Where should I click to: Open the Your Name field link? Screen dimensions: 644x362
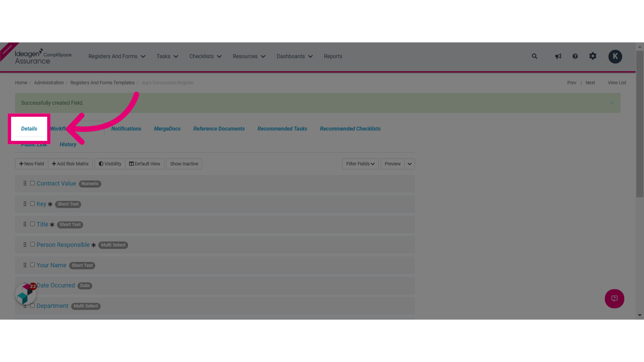pyautogui.click(x=51, y=265)
